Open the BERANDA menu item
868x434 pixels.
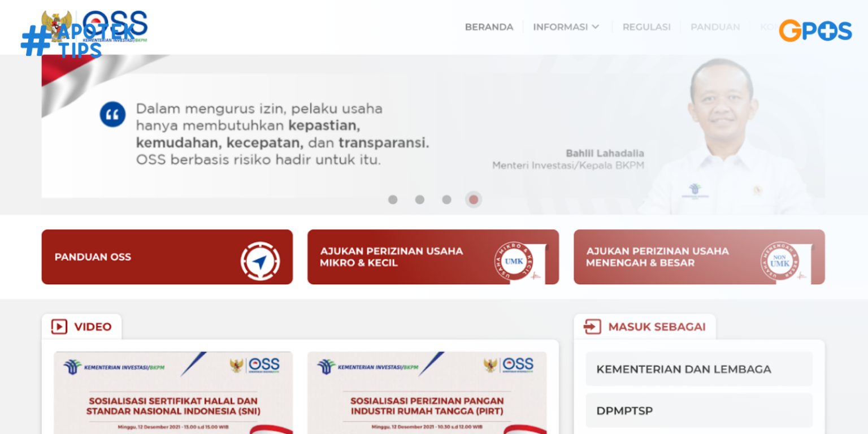[489, 27]
